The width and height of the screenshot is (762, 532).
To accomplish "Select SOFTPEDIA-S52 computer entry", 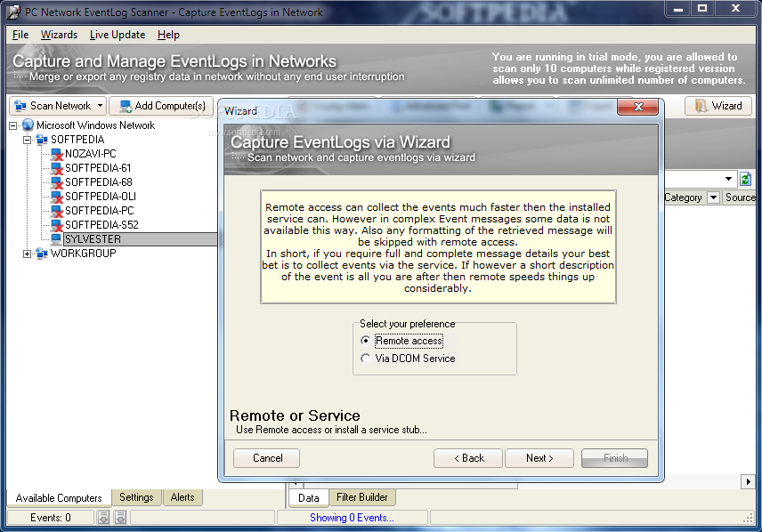I will (x=101, y=225).
